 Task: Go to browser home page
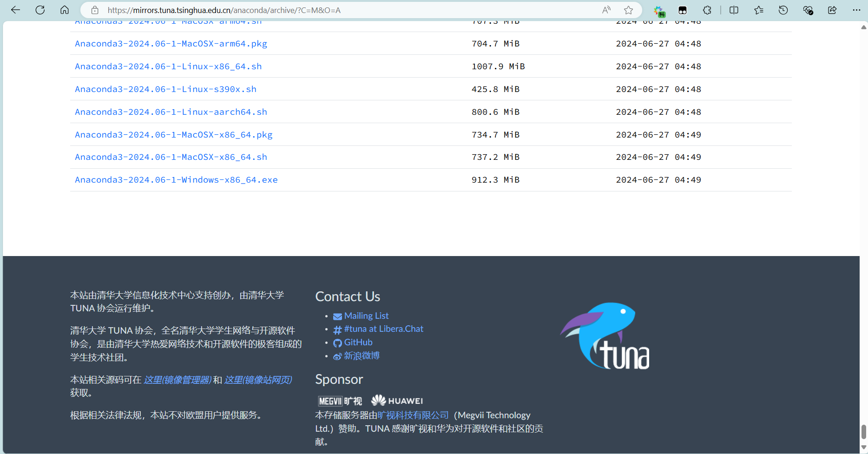(65, 10)
